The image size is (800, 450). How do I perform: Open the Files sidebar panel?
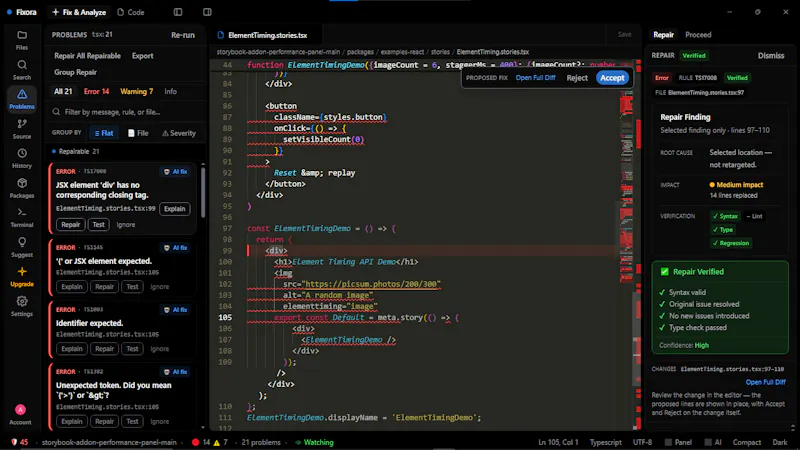tap(21, 40)
